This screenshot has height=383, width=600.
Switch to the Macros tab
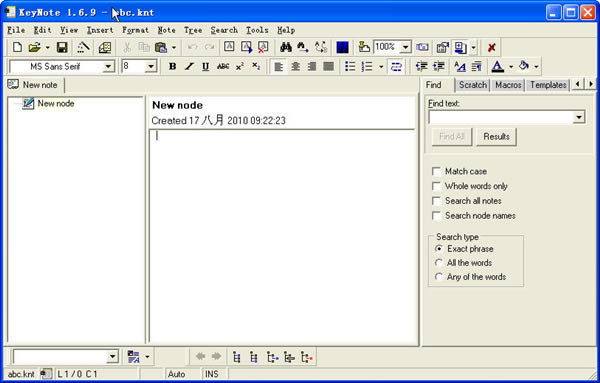tap(508, 85)
